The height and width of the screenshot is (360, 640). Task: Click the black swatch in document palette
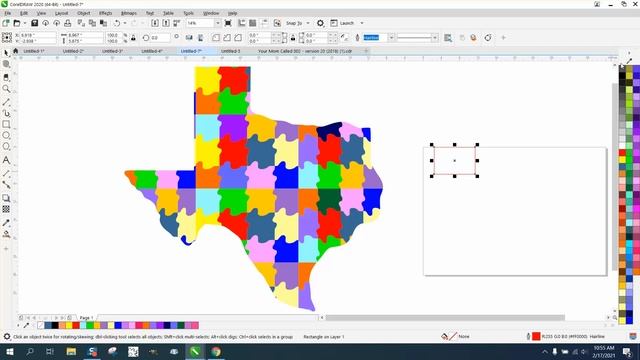[55, 325]
